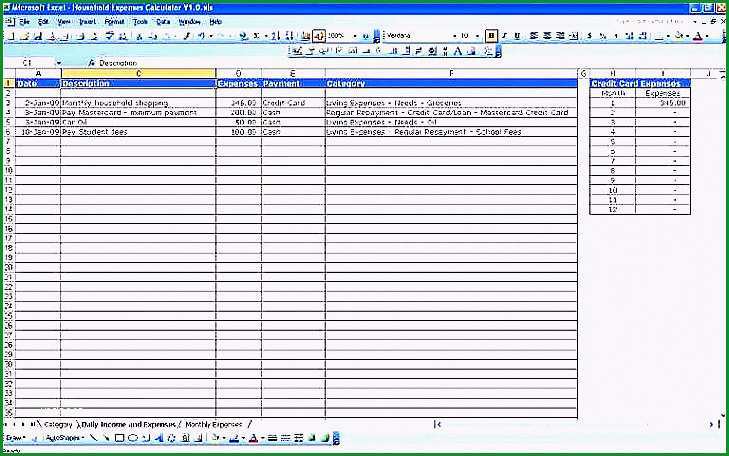This screenshot has width=729, height=456.
Task: Click the Line Style icon
Action: coord(272,438)
